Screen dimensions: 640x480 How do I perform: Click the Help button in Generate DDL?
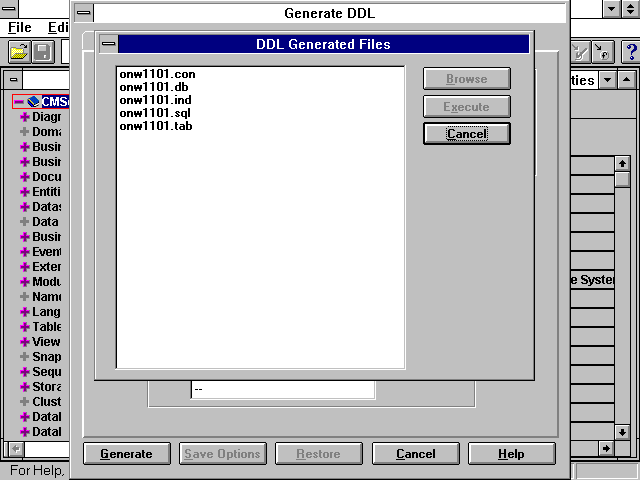511,454
